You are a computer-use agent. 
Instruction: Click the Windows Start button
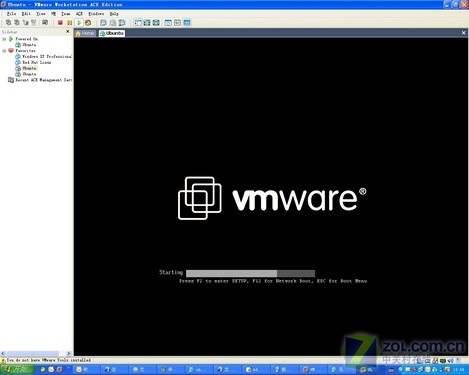click(17, 369)
